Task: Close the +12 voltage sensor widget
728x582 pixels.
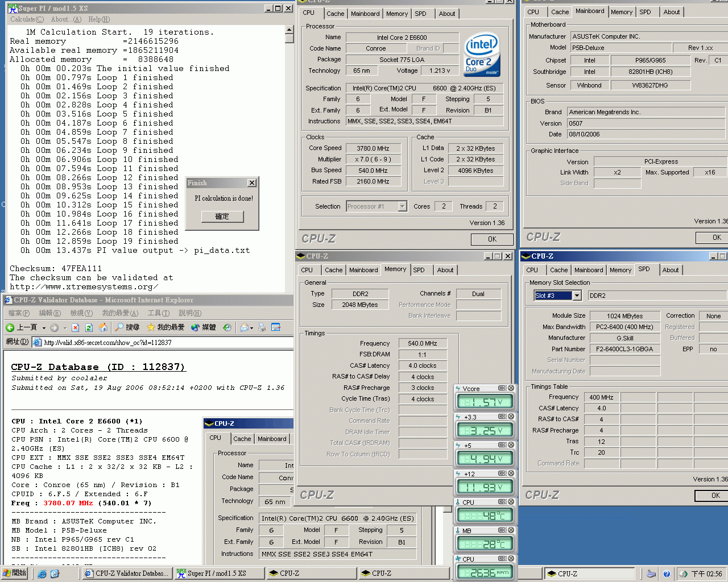Action: (511, 473)
